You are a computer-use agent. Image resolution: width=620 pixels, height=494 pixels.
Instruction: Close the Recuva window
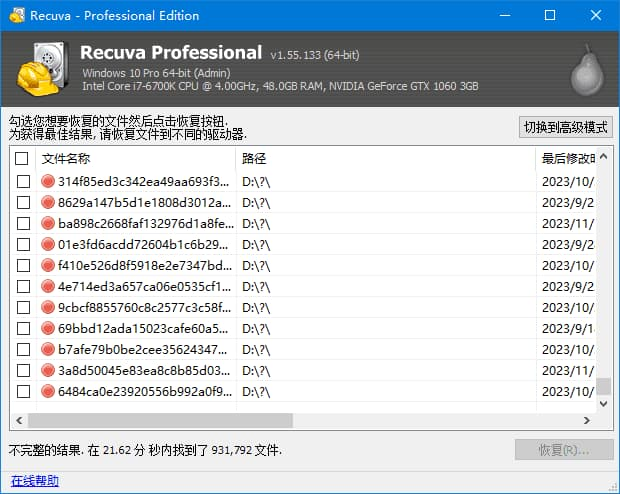pos(596,15)
